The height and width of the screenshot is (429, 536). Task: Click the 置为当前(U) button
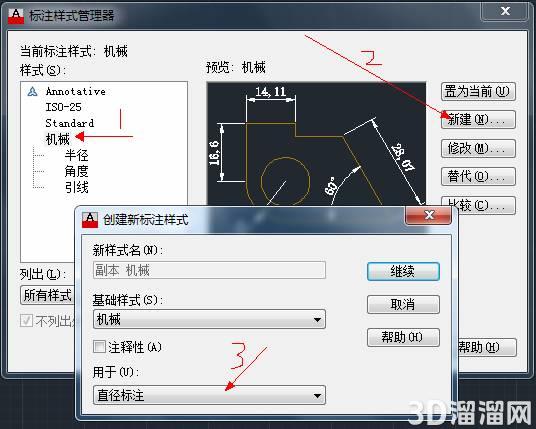[x=478, y=92]
